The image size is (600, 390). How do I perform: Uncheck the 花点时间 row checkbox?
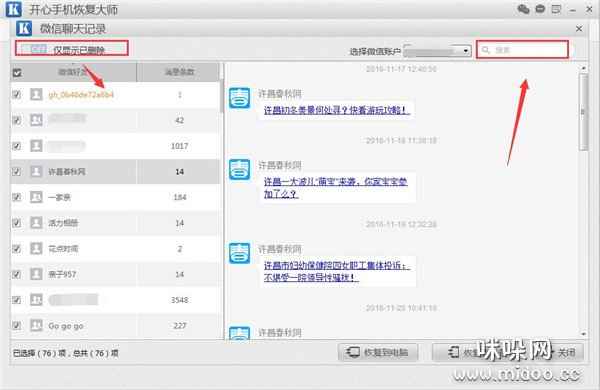16,249
